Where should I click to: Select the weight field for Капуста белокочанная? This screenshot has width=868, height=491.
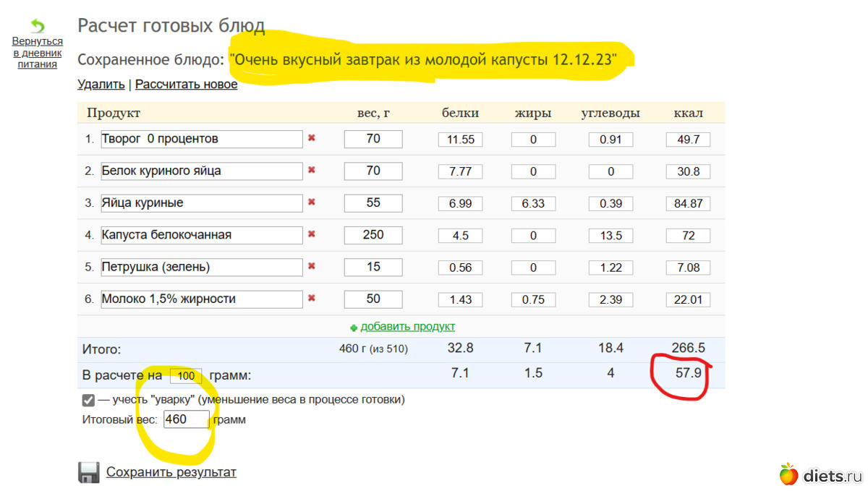point(373,235)
